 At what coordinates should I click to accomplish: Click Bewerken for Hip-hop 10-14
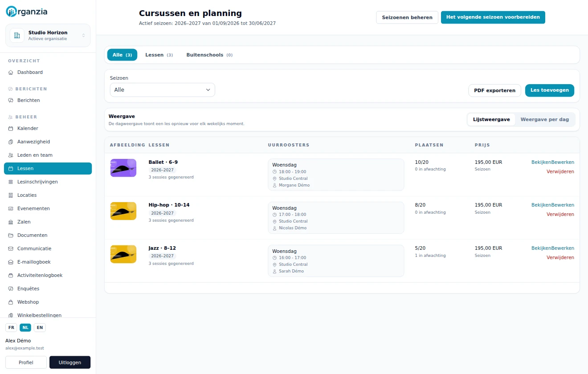click(563, 205)
